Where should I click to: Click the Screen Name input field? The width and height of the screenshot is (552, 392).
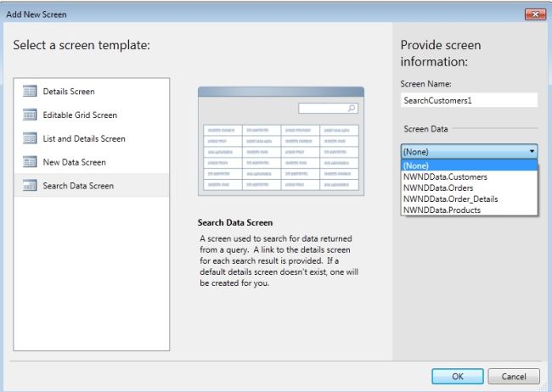tap(469, 100)
